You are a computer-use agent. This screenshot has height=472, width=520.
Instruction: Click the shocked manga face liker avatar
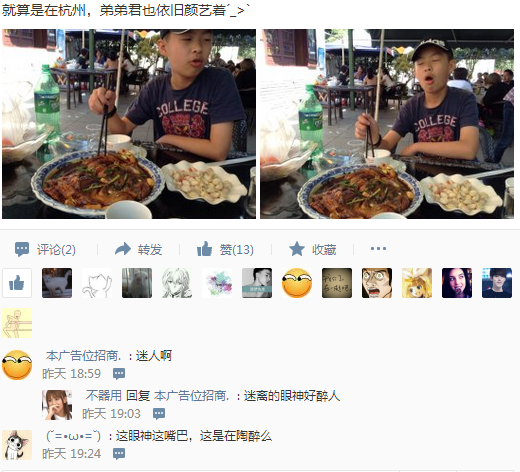point(377,283)
